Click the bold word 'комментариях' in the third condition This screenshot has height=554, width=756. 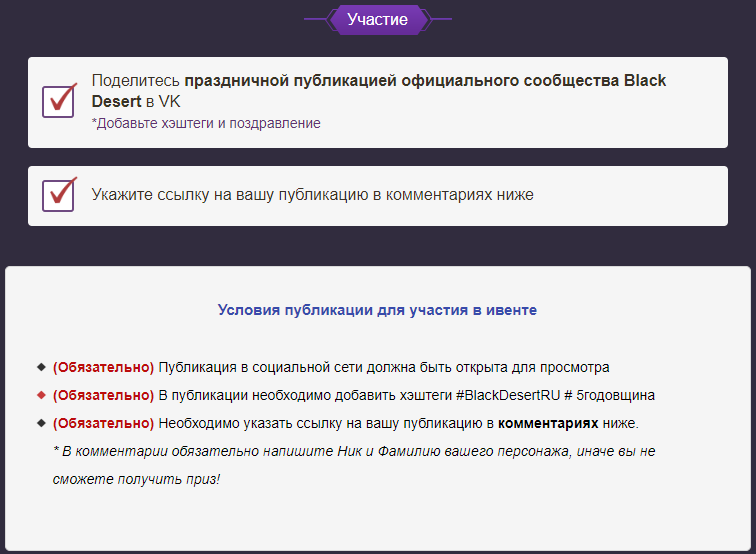pos(548,423)
